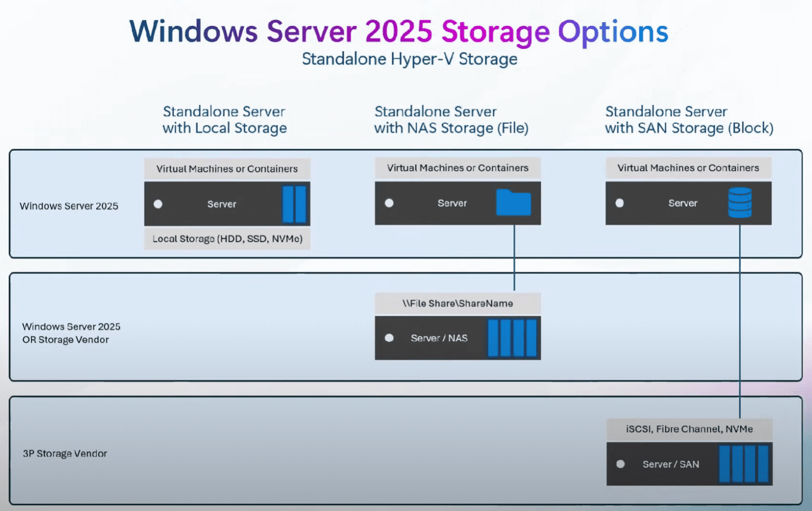Toggle the power indicator on the Local Storage server
Screen dimensions: 812x511
[158, 204]
